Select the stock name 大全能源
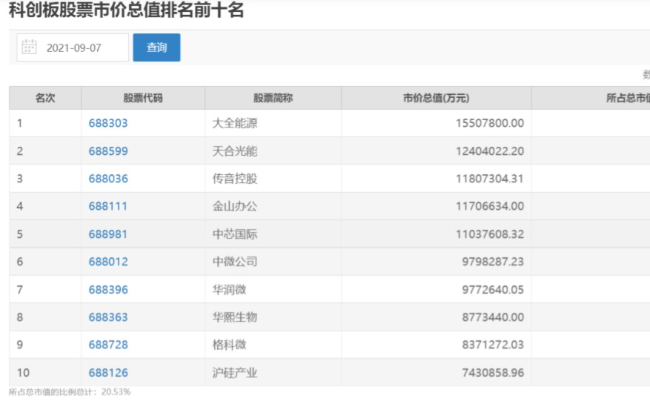 pos(235,123)
